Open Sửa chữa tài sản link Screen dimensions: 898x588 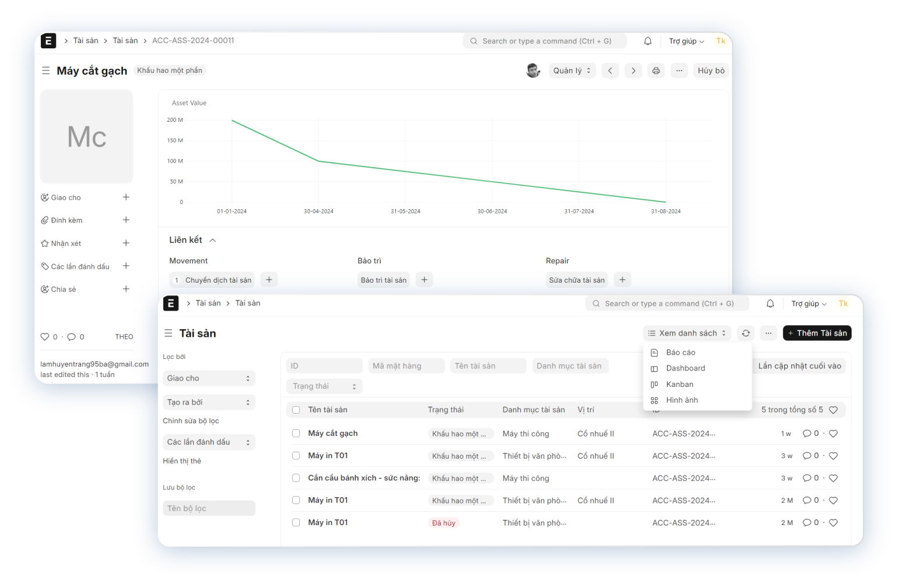tap(577, 280)
